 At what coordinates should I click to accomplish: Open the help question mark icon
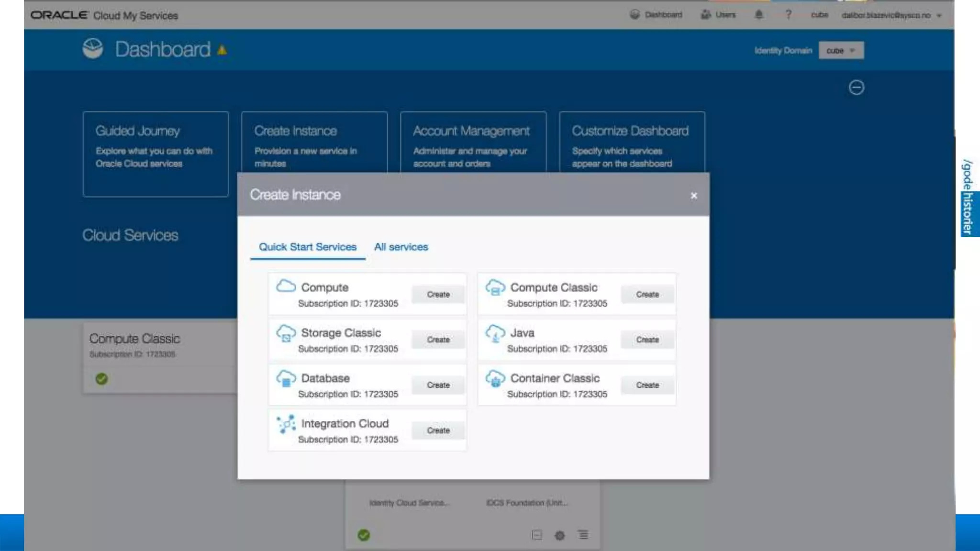788,14
